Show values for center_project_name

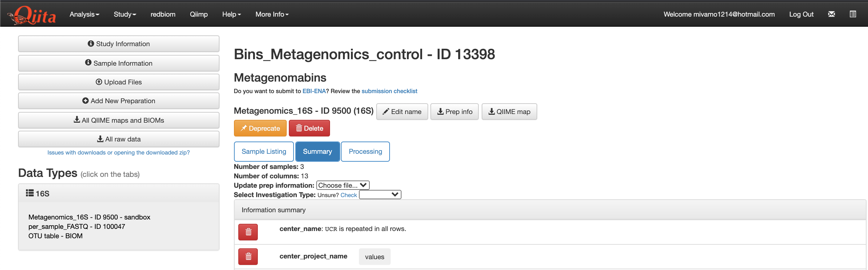pyautogui.click(x=374, y=257)
